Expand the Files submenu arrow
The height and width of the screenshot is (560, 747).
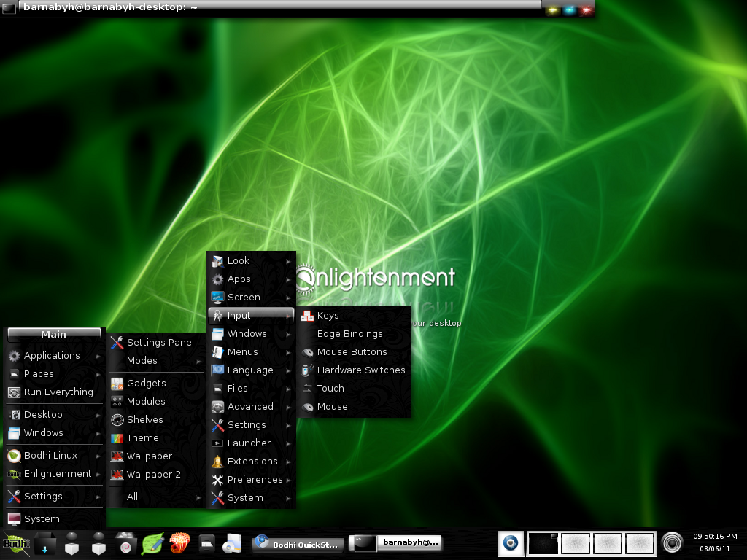tap(288, 389)
